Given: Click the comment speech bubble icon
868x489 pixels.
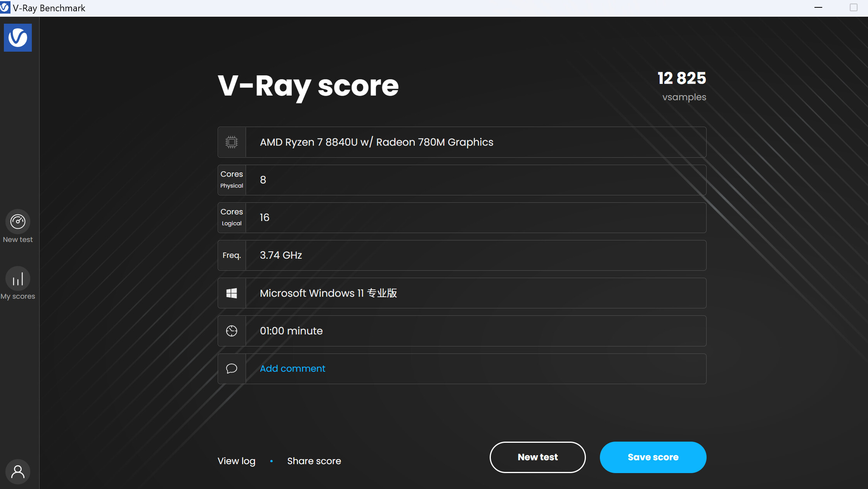Looking at the screenshot, I should [232, 369].
